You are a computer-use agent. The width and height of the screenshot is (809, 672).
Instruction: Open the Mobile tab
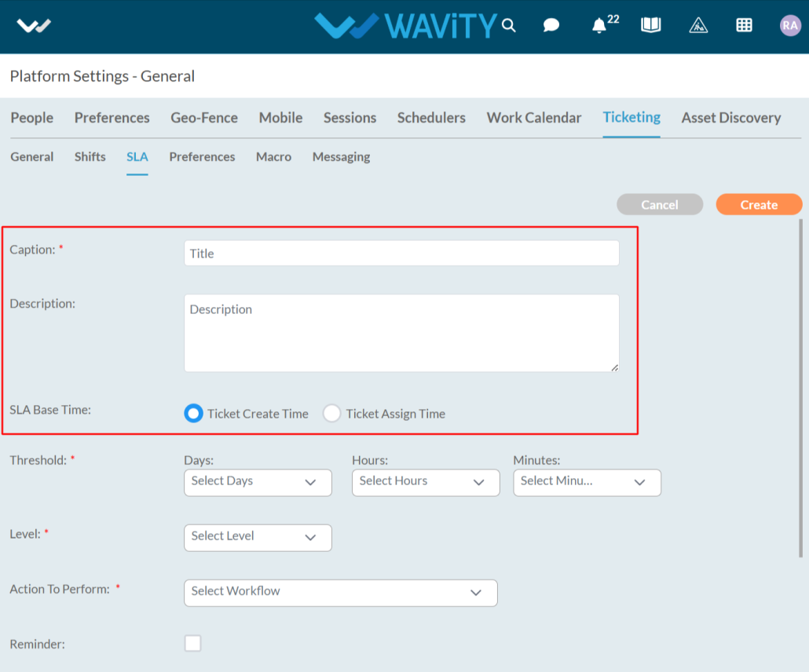pos(280,118)
